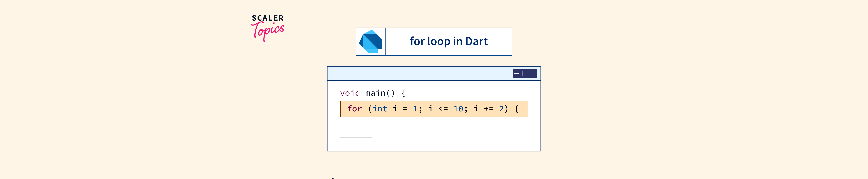Click the short placeholder line at bottom
The image size is (868, 179).
point(356,137)
